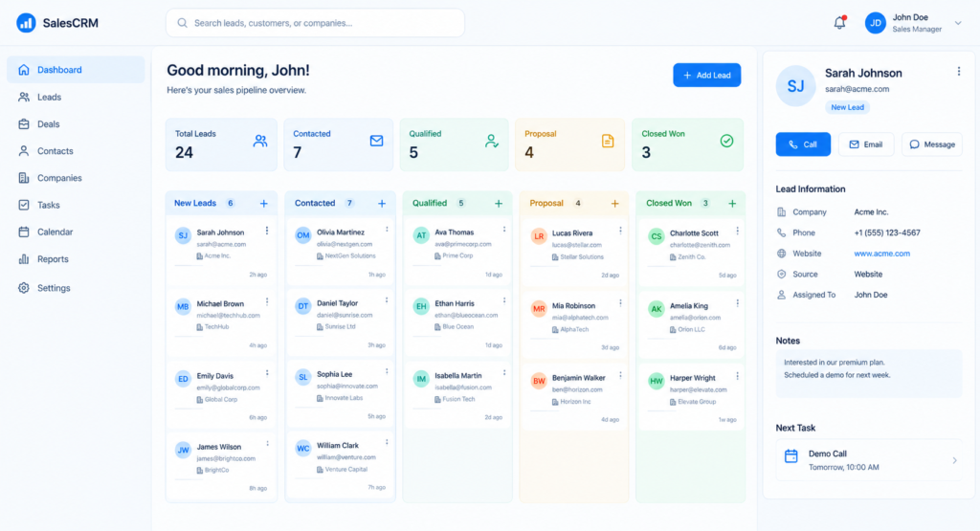This screenshot has width=980, height=531.
Task: Open the www.acme.com website link
Action: click(x=881, y=254)
